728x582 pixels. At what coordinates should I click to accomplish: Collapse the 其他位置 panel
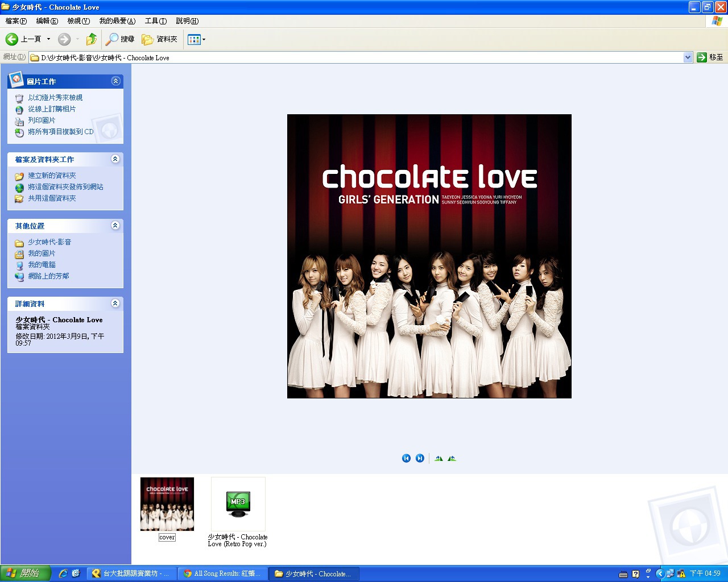point(115,226)
